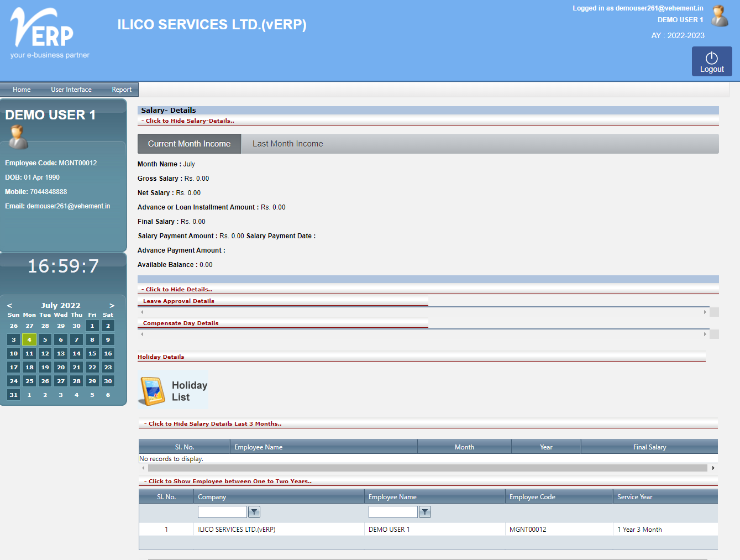Image resolution: width=740 pixels, height=560 pixels.
Task: Focus the Employee Name filter text box
Action: point(393,512)
